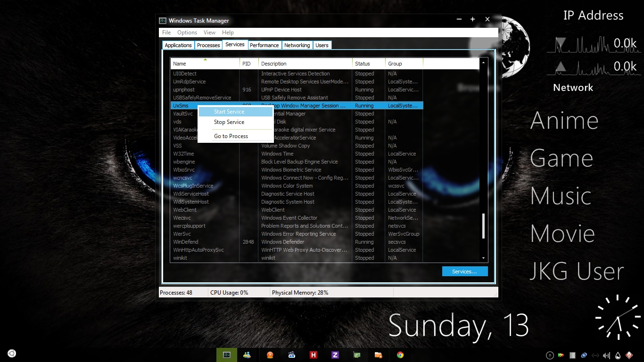Open the Help menu
This screenshot has width=644, height=362.
pos(228,33)
